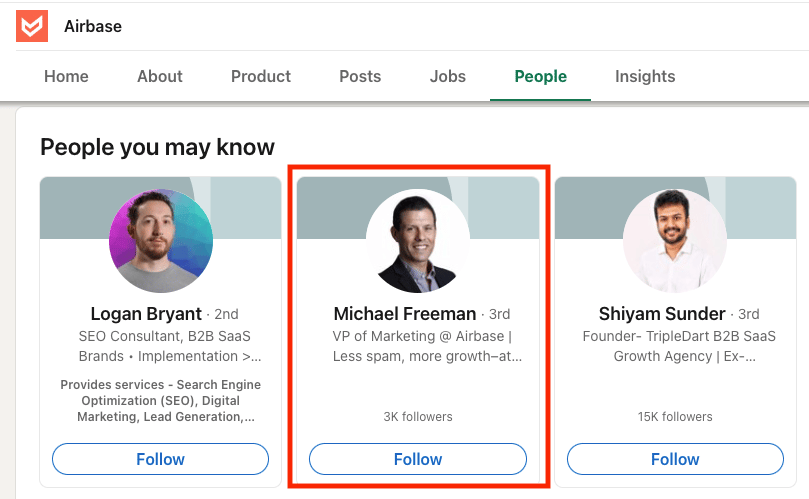Switch to the About tab
Screen dimensions: 809x499
pos(160,76)
